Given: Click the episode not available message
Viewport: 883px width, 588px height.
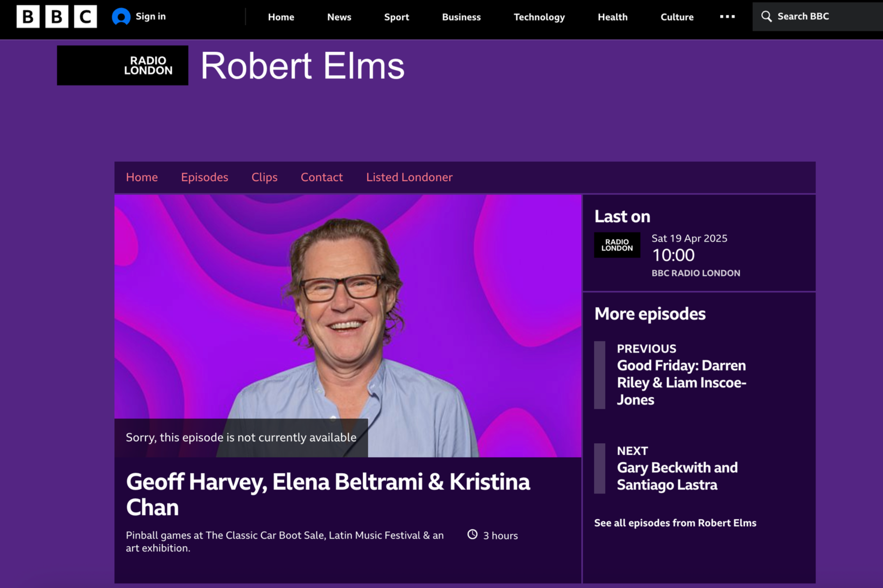Looking at the screenshot, I should click(x=241, y=437).
